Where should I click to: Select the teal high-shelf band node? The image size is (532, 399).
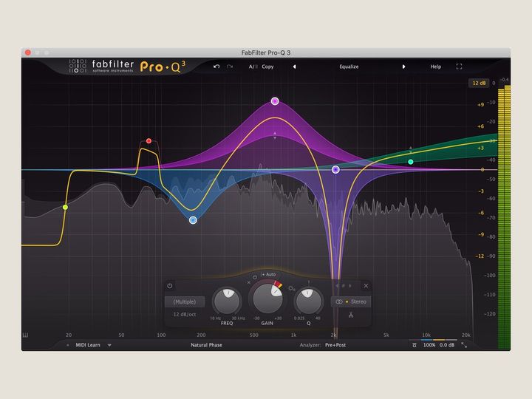(411, 162)
